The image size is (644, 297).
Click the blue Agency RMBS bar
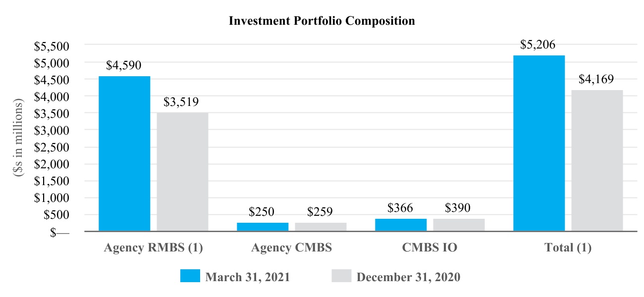[124, 153]
